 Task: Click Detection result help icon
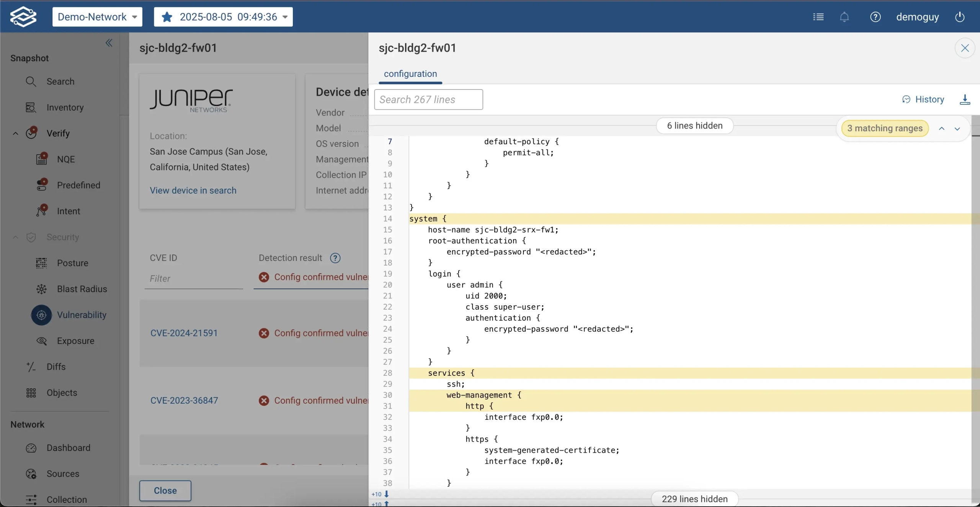pyautogui.click(x=335, y=258)
